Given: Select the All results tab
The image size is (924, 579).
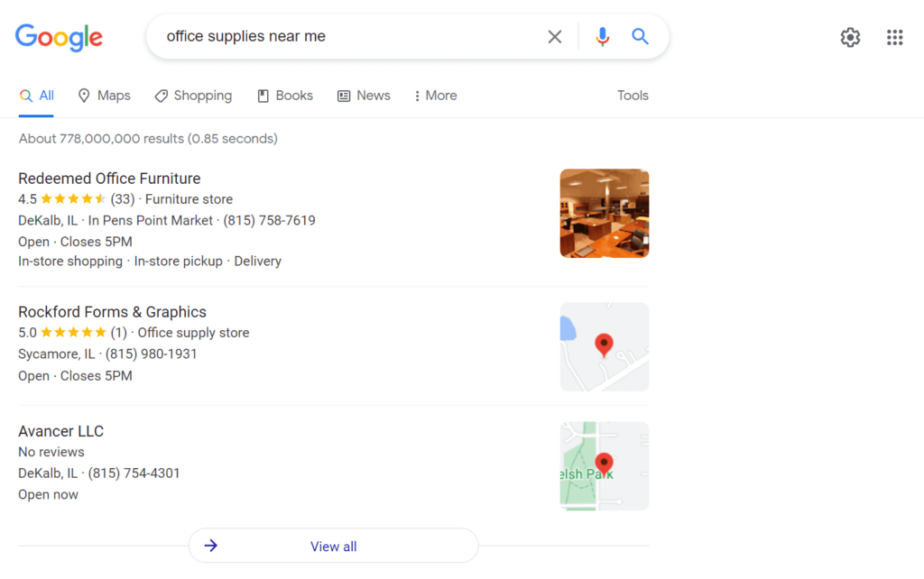Looking at the screenshot, I should [42, 95].
